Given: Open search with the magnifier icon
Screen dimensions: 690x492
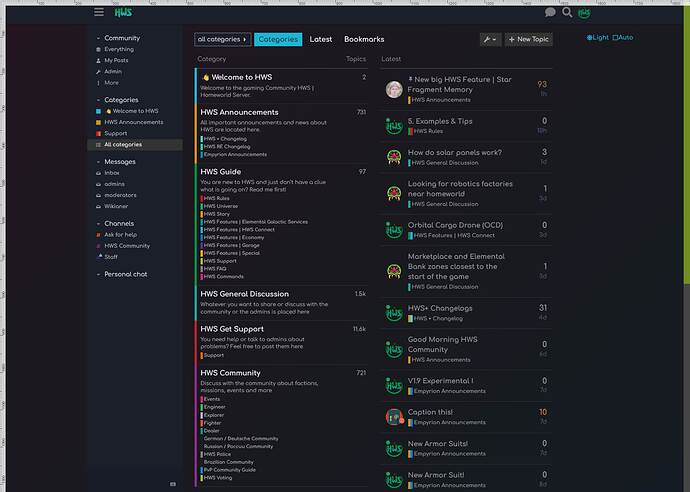Looking at the screenshot, I should (x=567, y=13).
